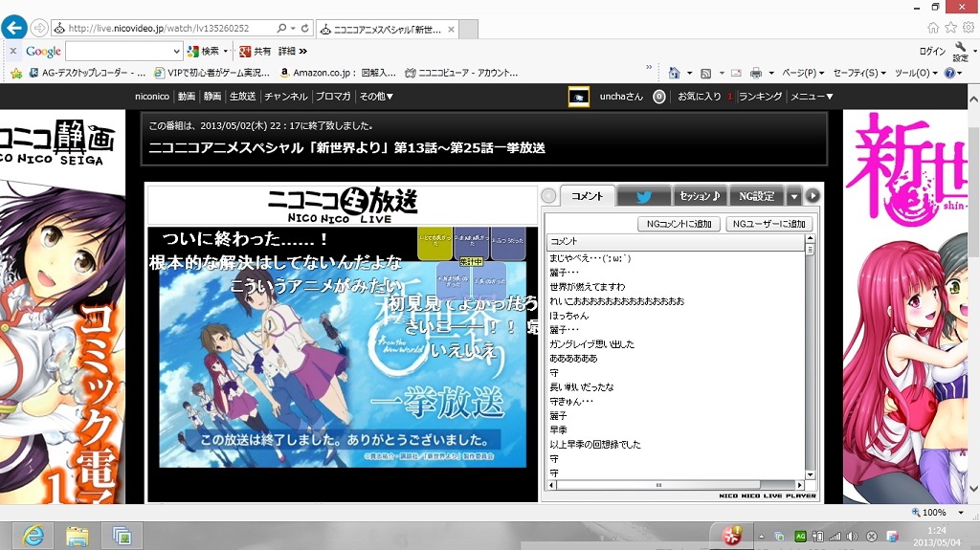
Task: Click the Google+ 共有 share button
Action: point(255,52)
